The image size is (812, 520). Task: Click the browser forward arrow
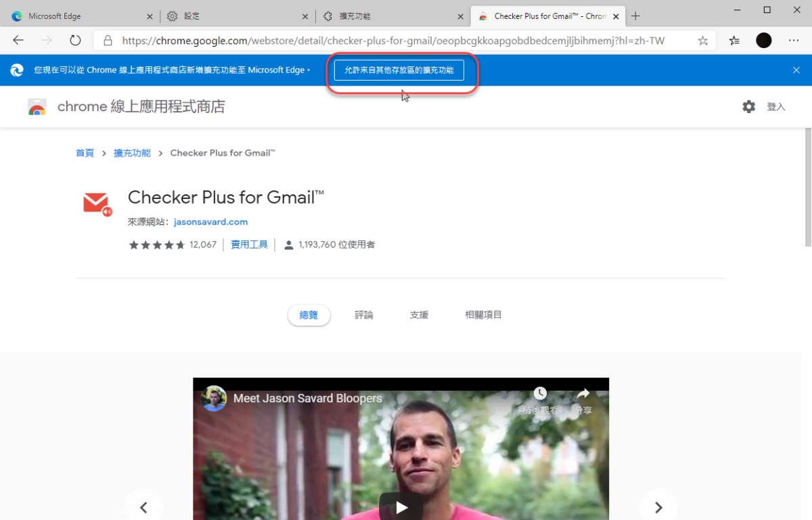(47, 41)
